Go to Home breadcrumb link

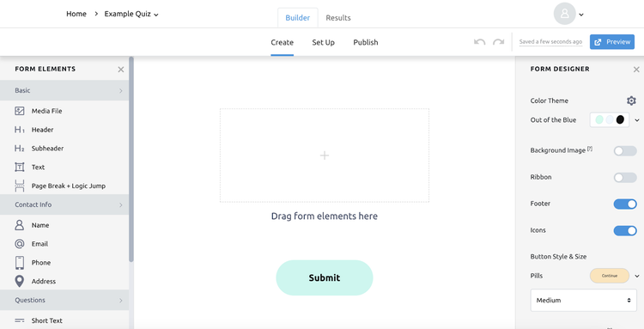coord(76,14)
